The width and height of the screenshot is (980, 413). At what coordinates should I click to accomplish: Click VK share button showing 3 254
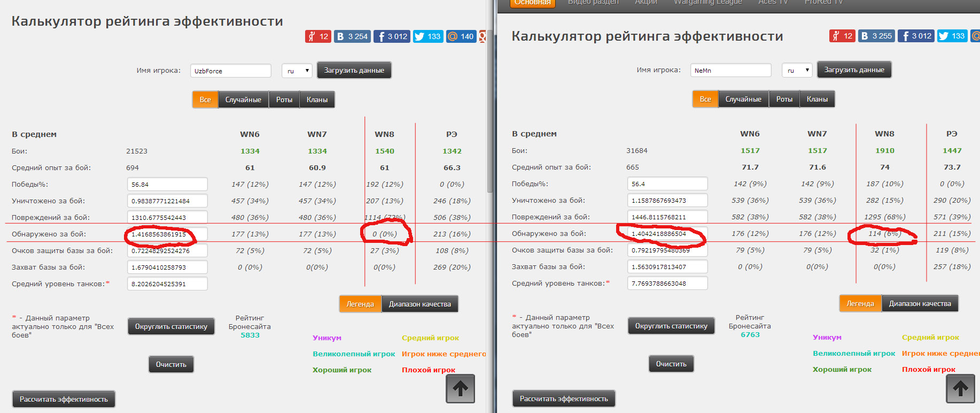click(x=352, y=36)
